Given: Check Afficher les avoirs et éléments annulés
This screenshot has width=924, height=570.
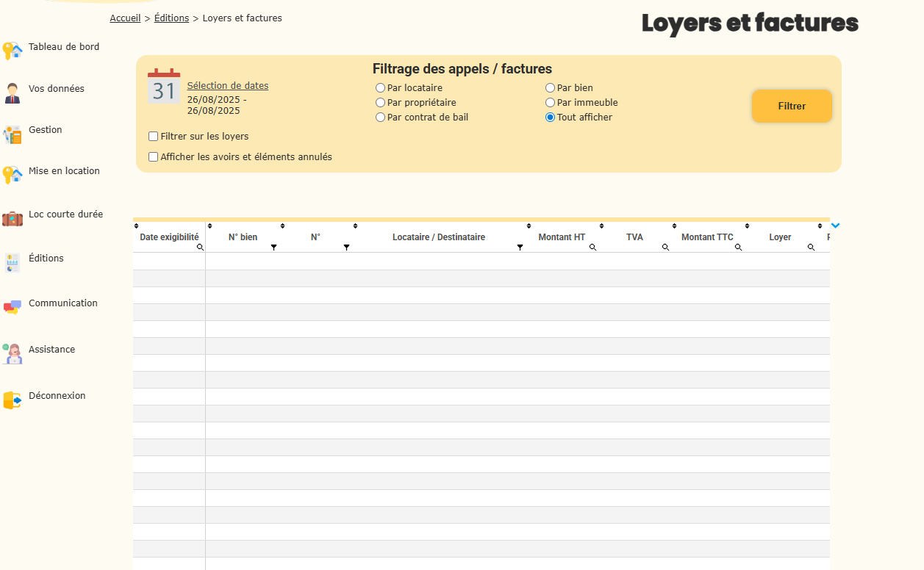Looking at the screenshot, I should click(154, 157).
